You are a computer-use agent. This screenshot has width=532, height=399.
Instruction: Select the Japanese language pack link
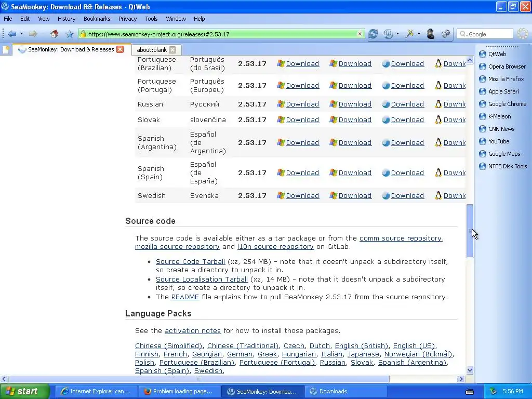tap(363, 354)
